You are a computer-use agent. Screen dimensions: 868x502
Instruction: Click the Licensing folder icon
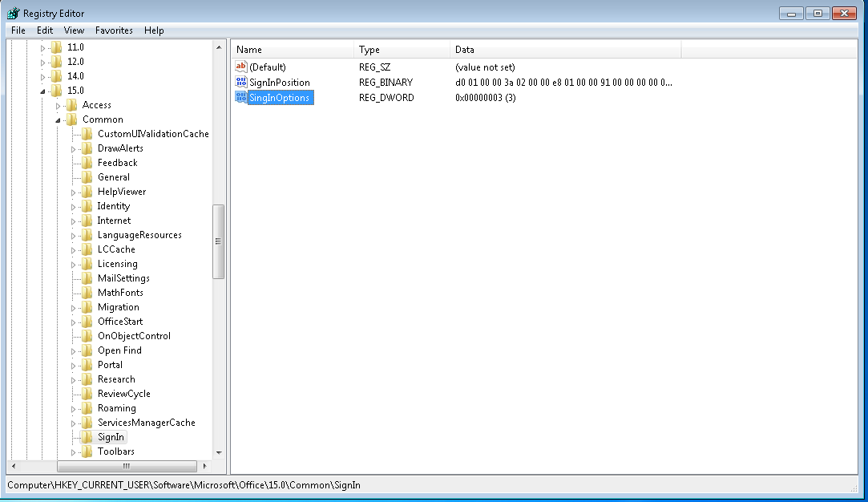[87, 264]
